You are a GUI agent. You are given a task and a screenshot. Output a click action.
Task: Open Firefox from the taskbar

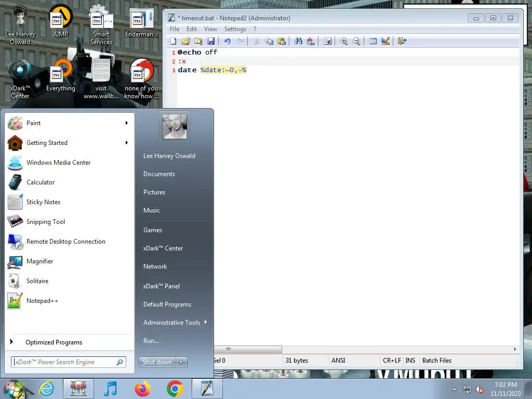[x=142, y=389]
